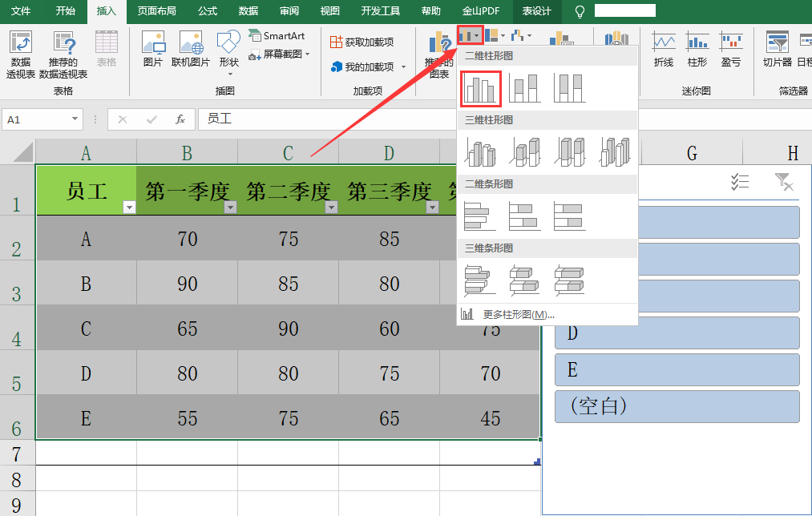Insert an online picture
The height and width of the screenshot is (516, 812).
point(191,49)
